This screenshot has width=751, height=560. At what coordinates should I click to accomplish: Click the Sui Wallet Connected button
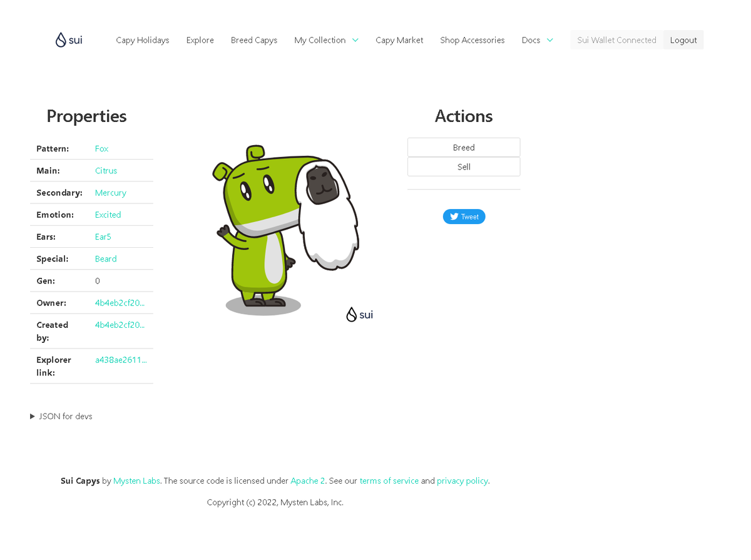(x=617, y=40)
